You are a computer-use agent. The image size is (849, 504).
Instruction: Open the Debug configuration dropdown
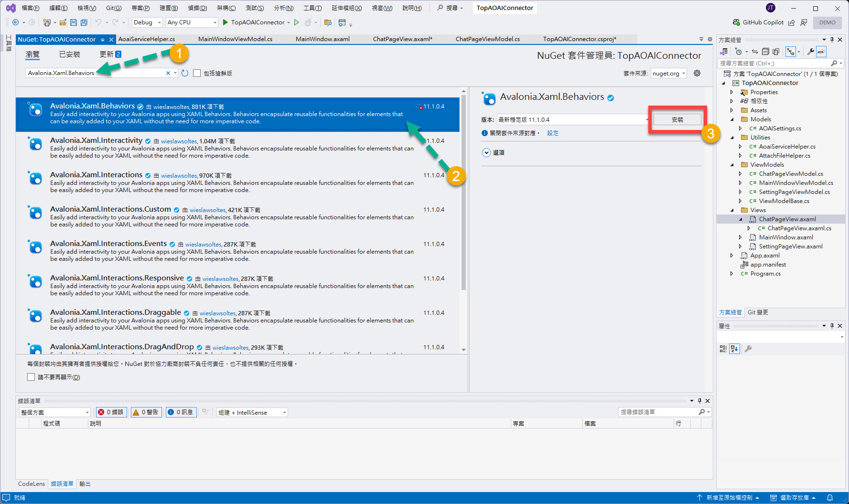point(147,22)
